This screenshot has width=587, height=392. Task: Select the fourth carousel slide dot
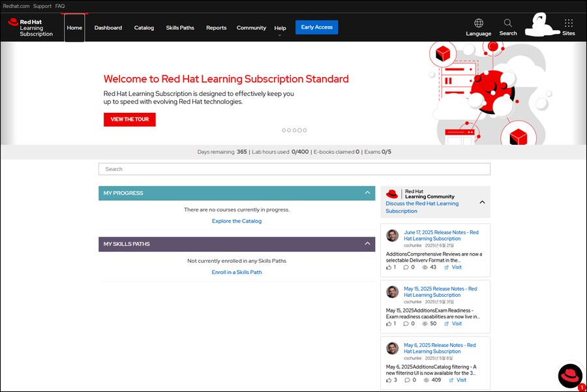pos(299,130)
